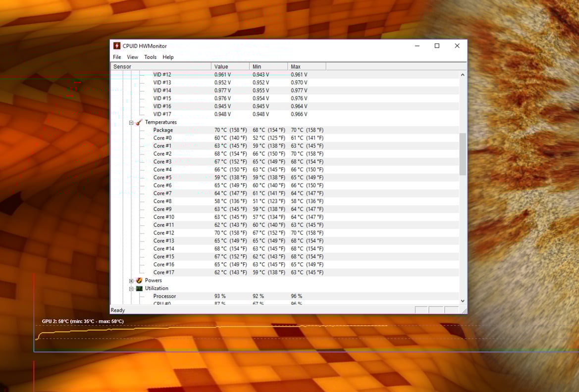Screen dimensions: 579x392
Task: Select the Utilization tree node label
Action: coord(157,288)
